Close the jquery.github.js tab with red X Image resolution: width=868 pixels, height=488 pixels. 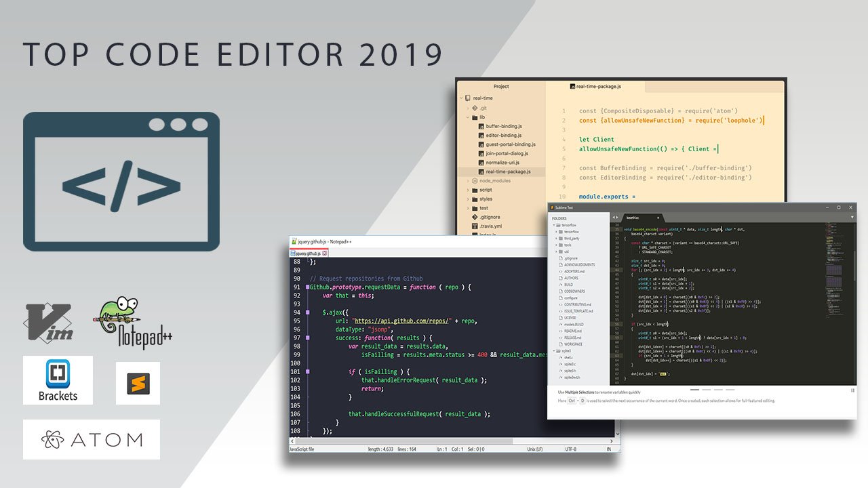click(324, 253)
